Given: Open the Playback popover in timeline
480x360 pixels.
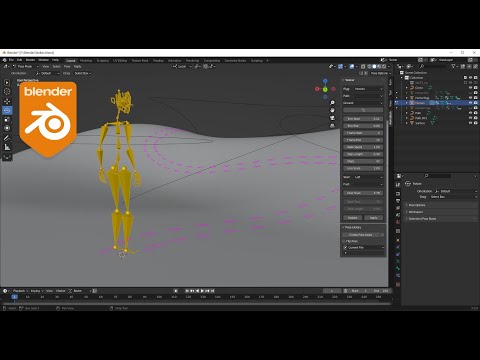Looking at the screenshot, I should [20, 291].
